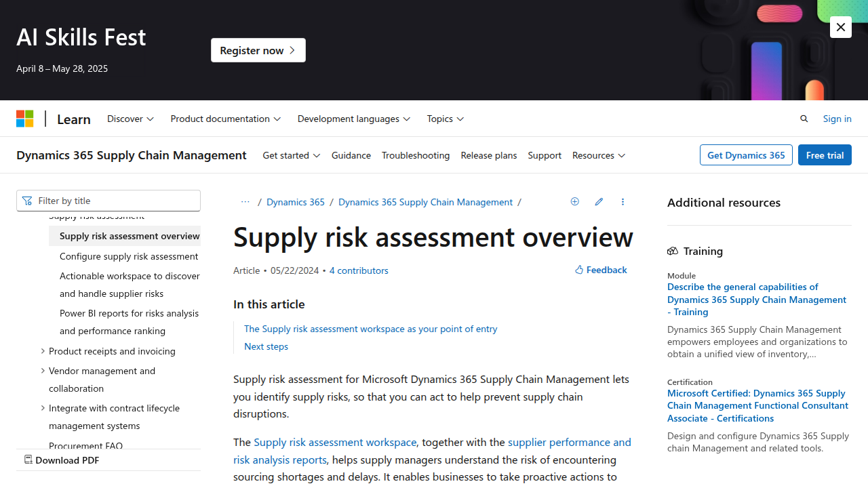Open supplier performance and risk analysis reports
868x488 pixels.
432,451
